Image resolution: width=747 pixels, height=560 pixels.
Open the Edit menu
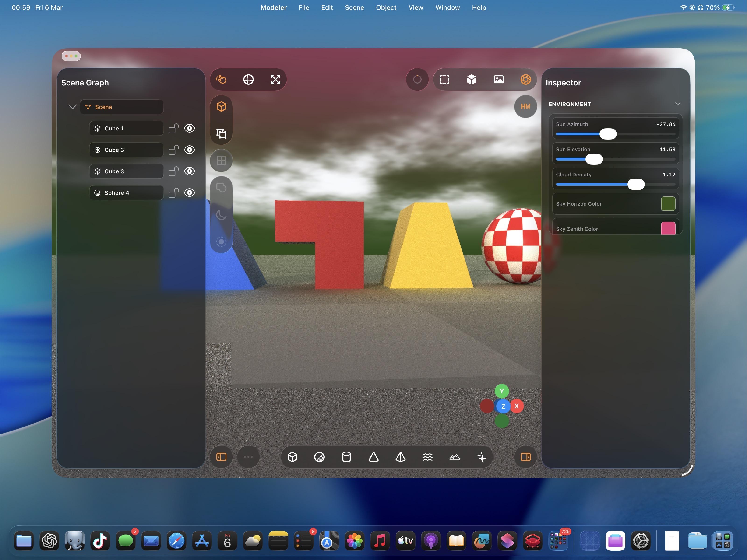(327, 7)
